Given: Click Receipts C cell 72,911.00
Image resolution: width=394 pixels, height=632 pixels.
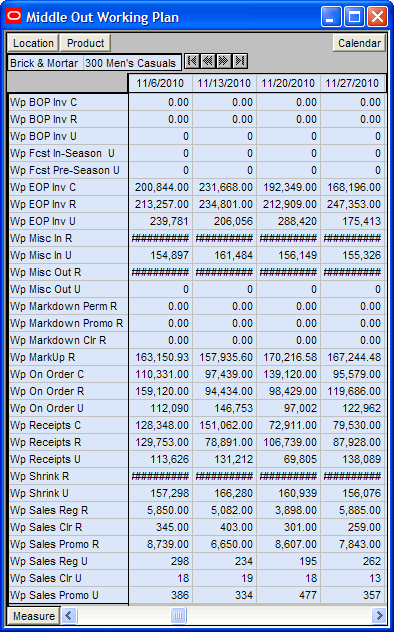Looking at the screenshot, I should tap(288, 425).
